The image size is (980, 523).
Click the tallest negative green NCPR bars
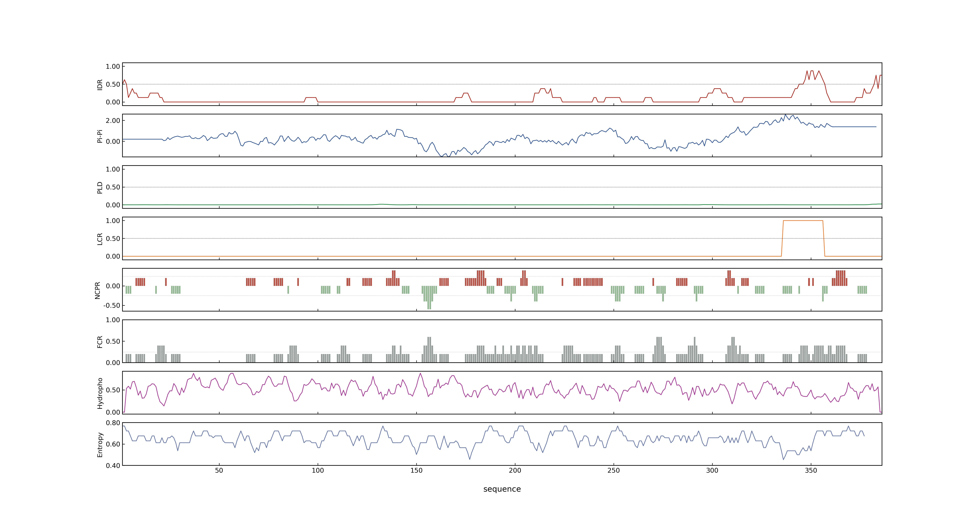click(x=429, y=298)
